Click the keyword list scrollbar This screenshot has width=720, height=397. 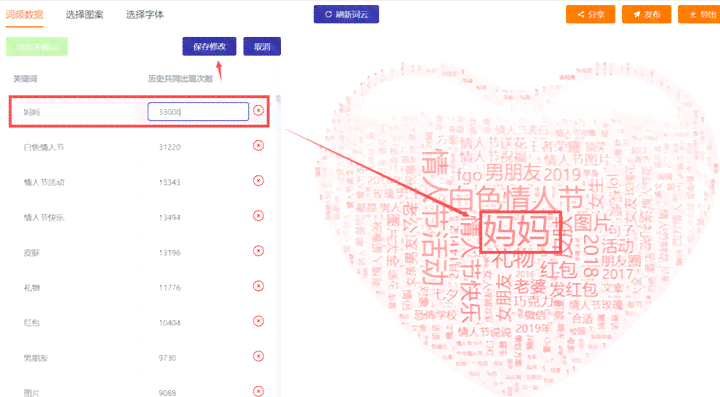pos(278,99)
